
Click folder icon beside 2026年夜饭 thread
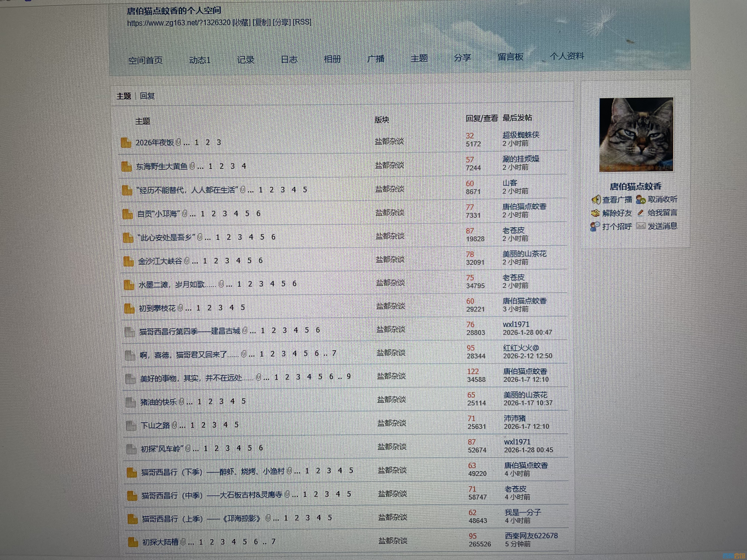126,143
